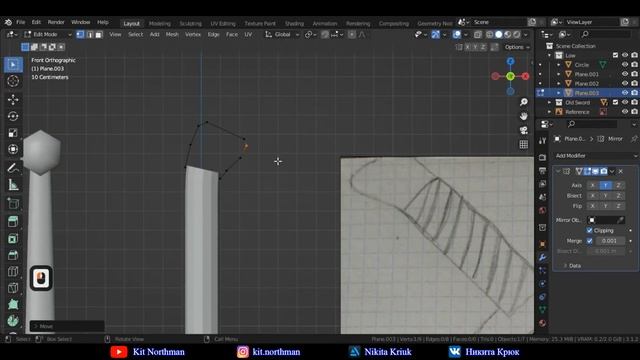The height and width of the screenshot is (360, 640).
Task: Open the Edit Mode dropdown
Action: [x=47, y=35]
